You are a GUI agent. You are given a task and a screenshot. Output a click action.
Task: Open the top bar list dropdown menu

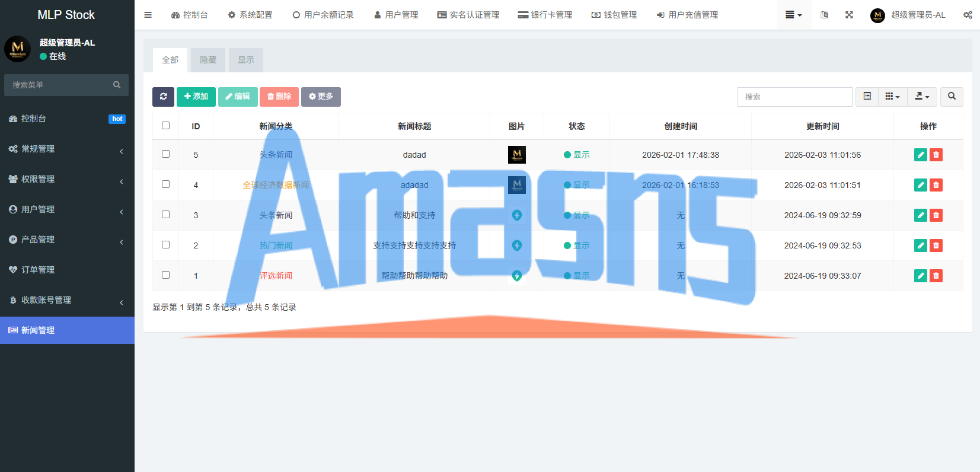point(793,15)
